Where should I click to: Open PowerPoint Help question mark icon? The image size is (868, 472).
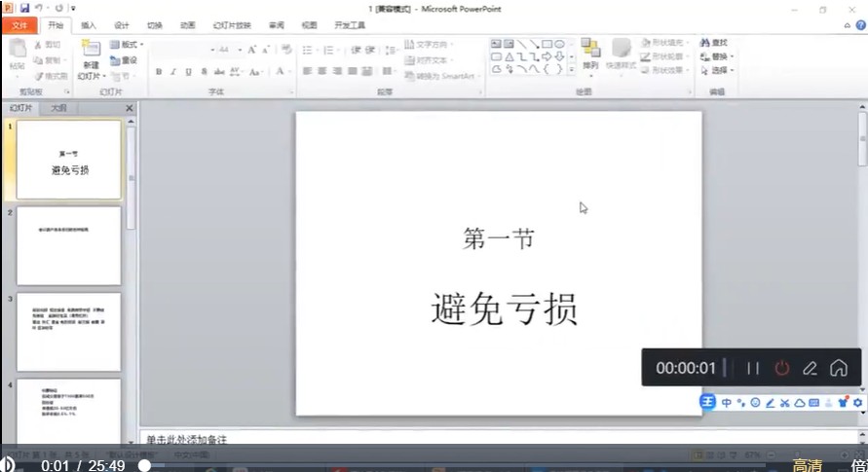pyautogui.click(x=860, y=25)
